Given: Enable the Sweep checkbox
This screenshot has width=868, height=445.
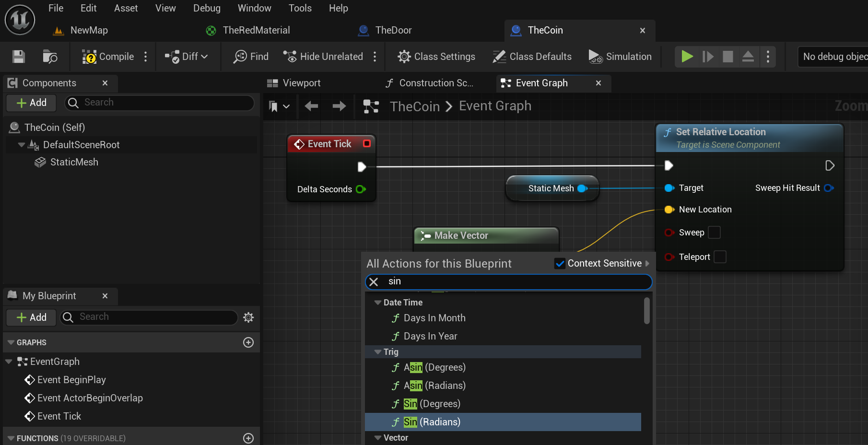Looking at the screenshot, I should coord(714,233).
